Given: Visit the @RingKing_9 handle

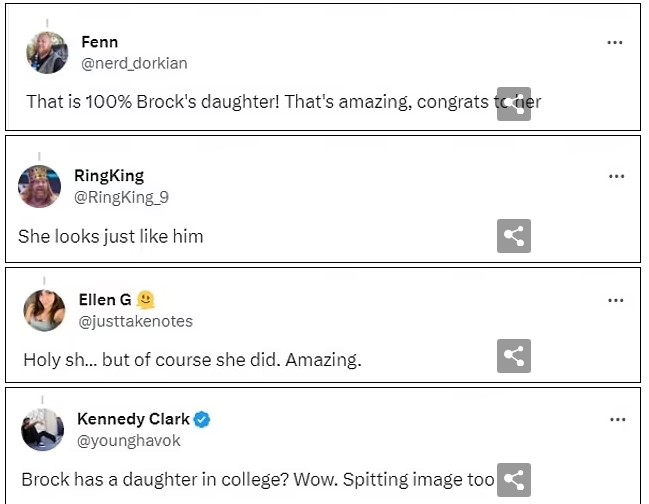Looking at the screenshot, I should (121, 197).
